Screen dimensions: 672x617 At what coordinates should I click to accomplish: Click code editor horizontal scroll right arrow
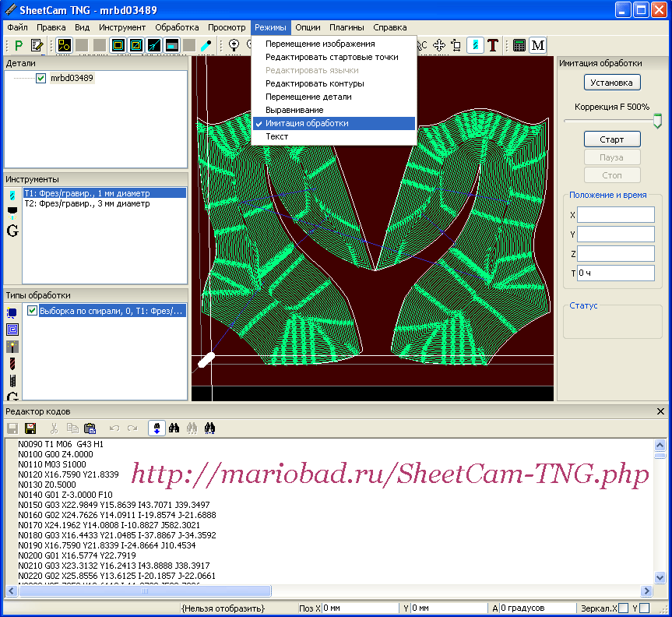point(646,591)
